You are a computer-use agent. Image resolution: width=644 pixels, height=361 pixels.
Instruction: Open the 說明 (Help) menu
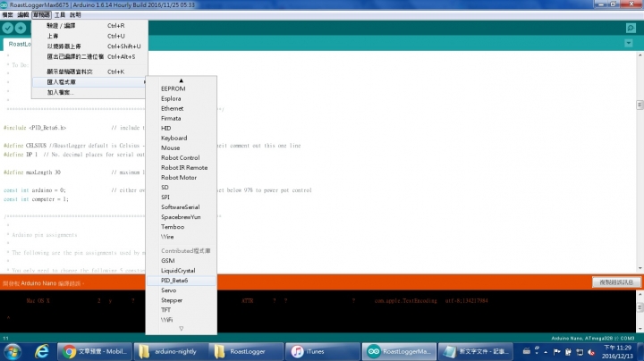tap(75, 15)
